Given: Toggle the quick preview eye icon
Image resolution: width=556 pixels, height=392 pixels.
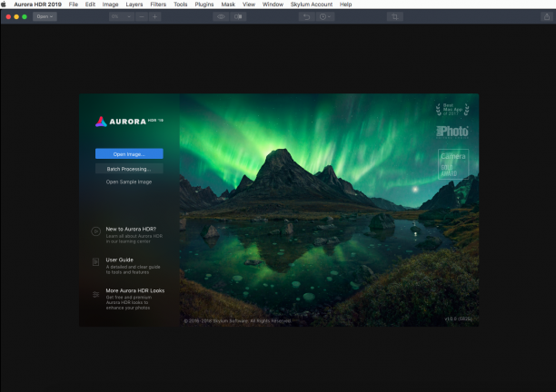Looking at the screenshot, I should 221,16.
